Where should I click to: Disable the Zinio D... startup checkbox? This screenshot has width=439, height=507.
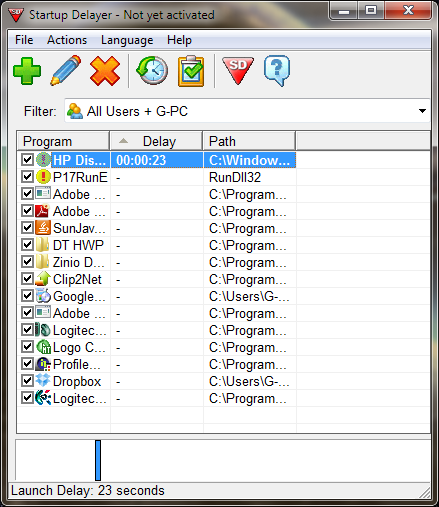(27, 262)
